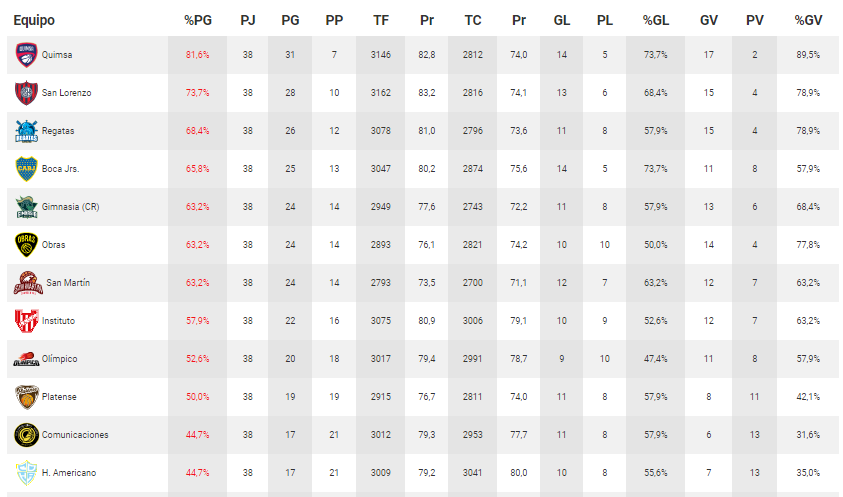843x497 pixels.
Task: Click the Platense team logo
Action: coord(27,397)
